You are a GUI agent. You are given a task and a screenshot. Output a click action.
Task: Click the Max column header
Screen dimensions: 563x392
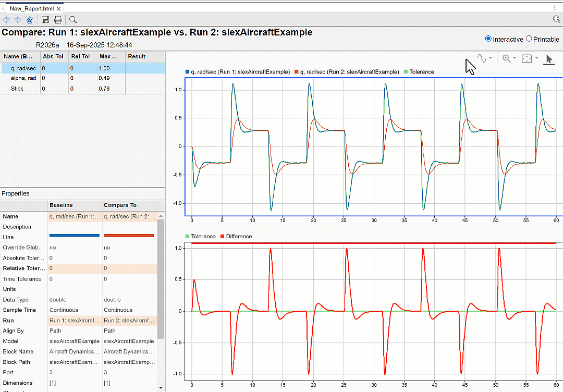point(111,57)
